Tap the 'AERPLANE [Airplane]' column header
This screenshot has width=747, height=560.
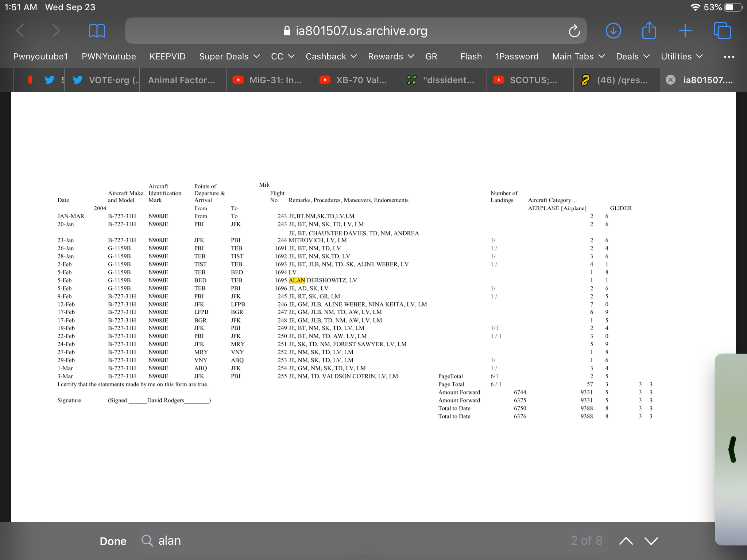(x=557, y=208)
